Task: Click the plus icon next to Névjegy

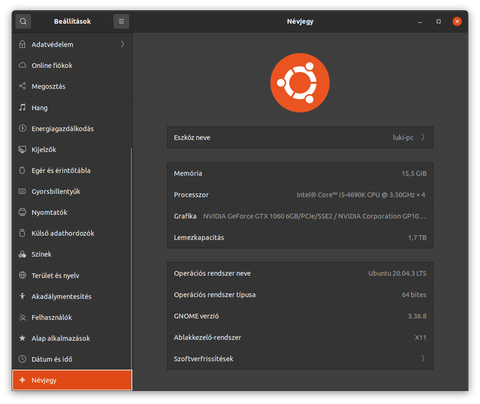Action: click(x=22, y=380)
